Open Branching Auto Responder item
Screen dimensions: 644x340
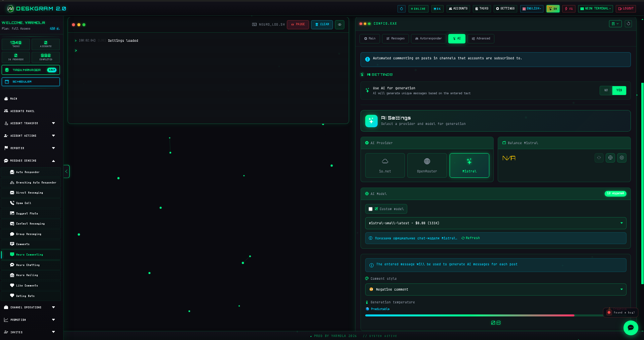pyautogui.click(x=31, y=183)
